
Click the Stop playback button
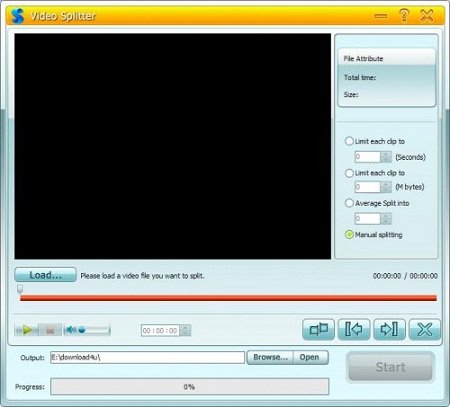pos(50,330)
